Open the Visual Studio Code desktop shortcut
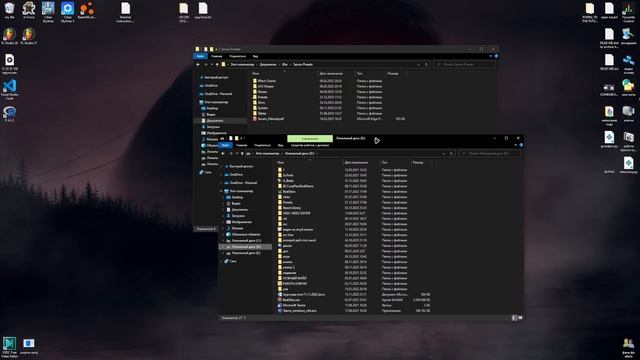Viewport: 640px width, 360px height. [9, 89]
